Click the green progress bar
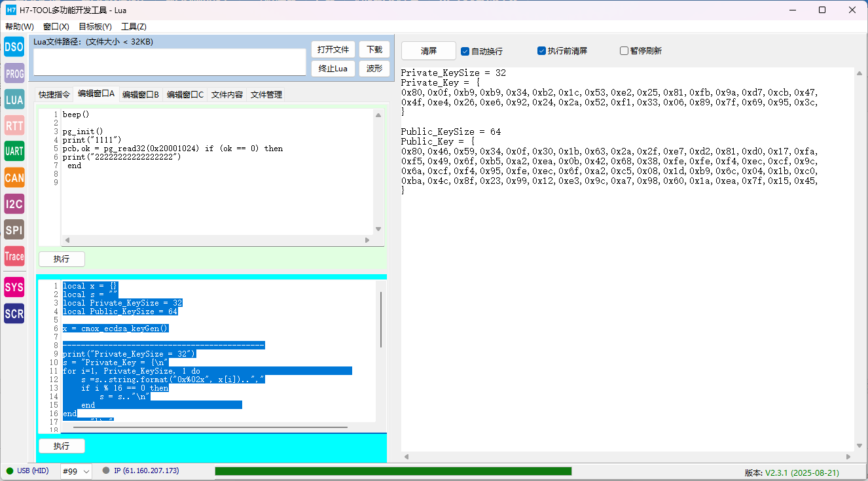Image resolution: width=868 pixels, height=481 pixels. 393,471
